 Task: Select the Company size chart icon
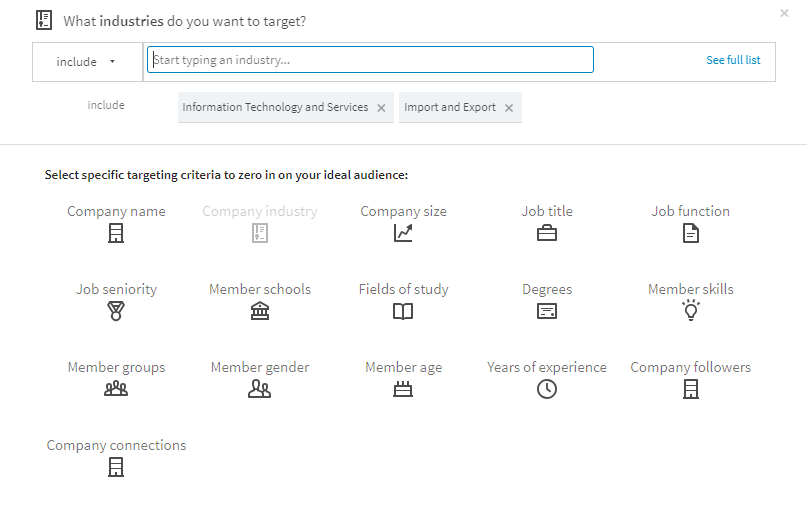click(x=403, y=233)
